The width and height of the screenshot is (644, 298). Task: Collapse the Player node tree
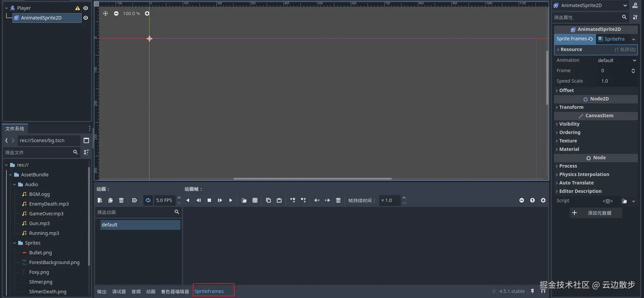click(6, 8)
